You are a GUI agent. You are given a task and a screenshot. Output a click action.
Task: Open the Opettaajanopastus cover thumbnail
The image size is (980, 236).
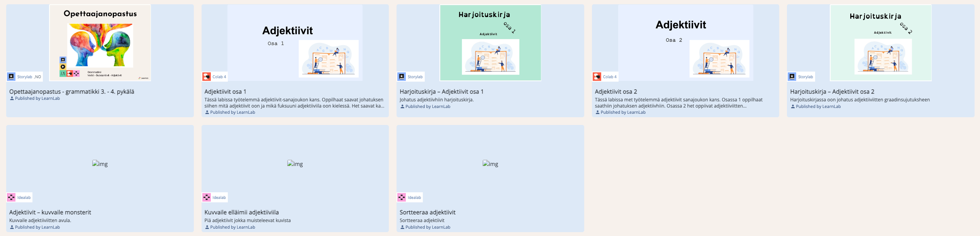tap(100, 43)
